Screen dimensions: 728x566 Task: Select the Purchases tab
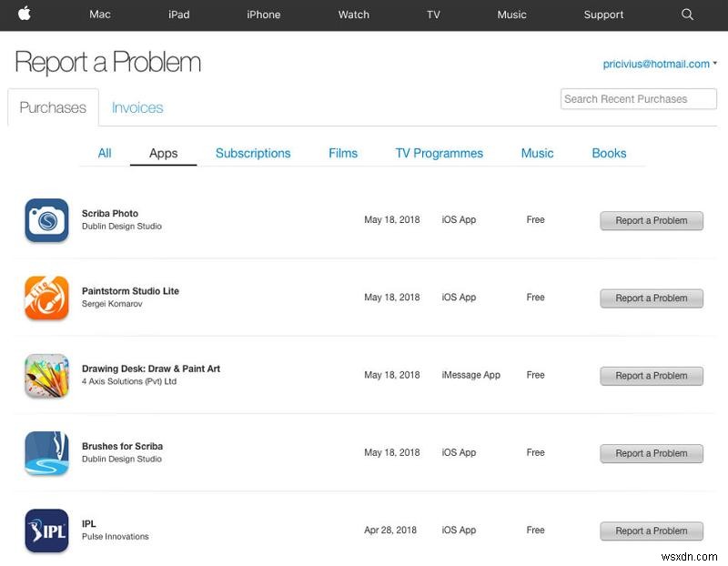52,106
